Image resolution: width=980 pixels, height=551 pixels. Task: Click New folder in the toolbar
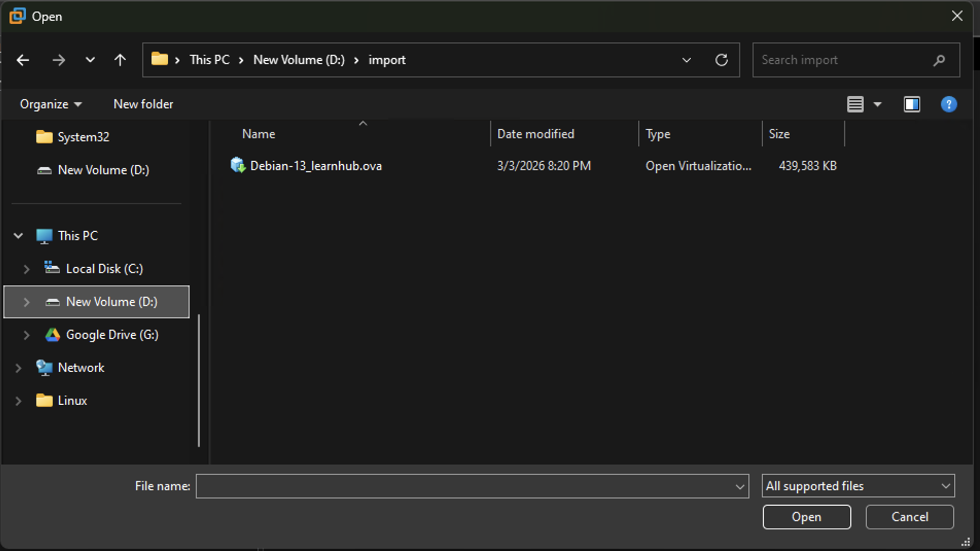[143, 104]
